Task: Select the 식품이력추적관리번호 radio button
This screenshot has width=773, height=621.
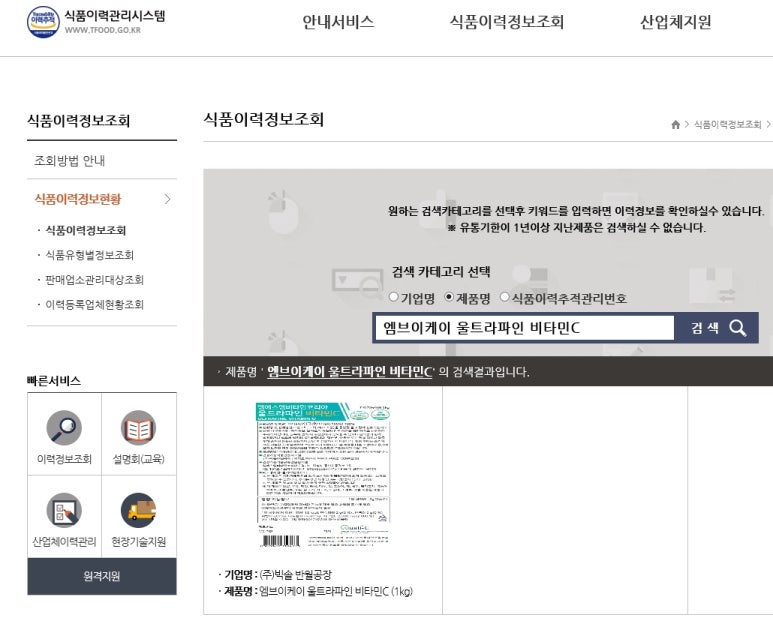Action: coord(505,297)
